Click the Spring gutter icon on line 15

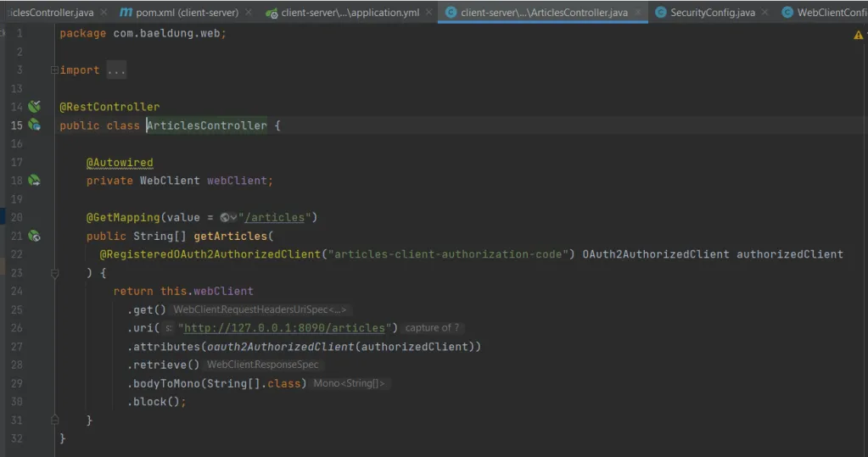coord(34,125)
